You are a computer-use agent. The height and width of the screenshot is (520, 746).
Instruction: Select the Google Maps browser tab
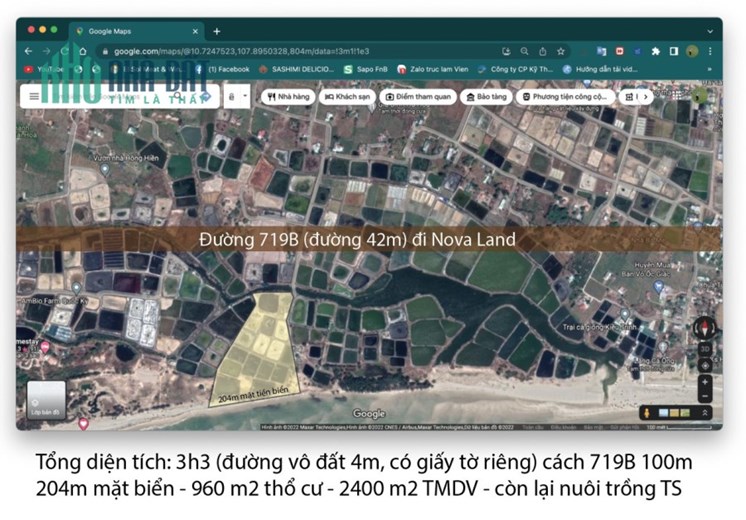(137, 31)
